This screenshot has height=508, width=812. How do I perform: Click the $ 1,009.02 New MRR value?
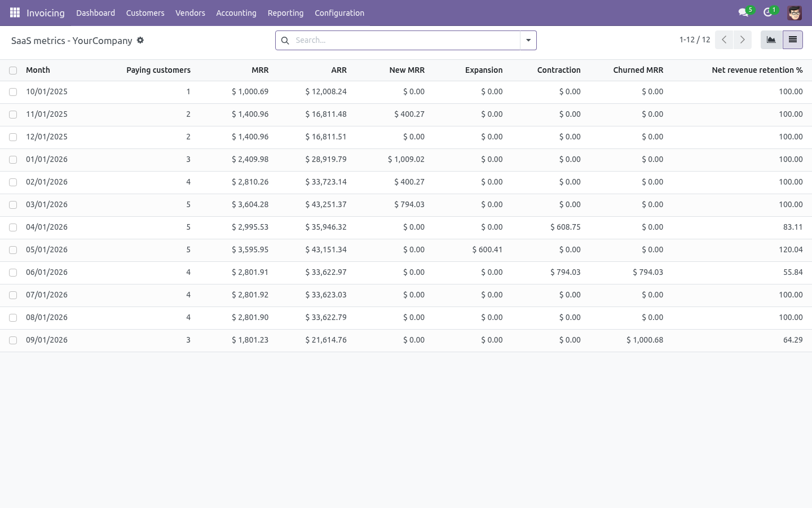[x=406, y=159]
